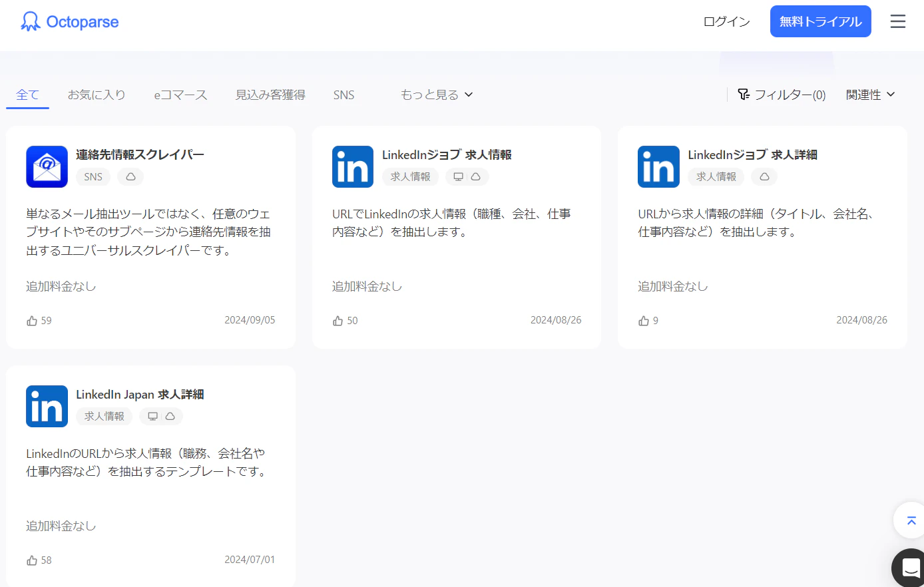Viewport: 924px width, 587px height.
Task: Click cloud icon on 連絡先情報スクレイパー card
Action: [x=130, y=176]
